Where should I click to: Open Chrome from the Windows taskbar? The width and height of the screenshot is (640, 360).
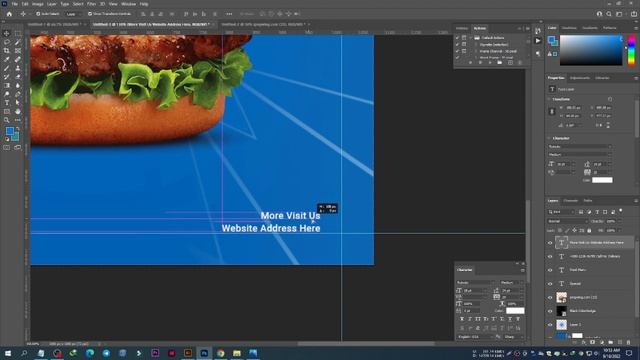pyautogui.click(x=220, y=353)
